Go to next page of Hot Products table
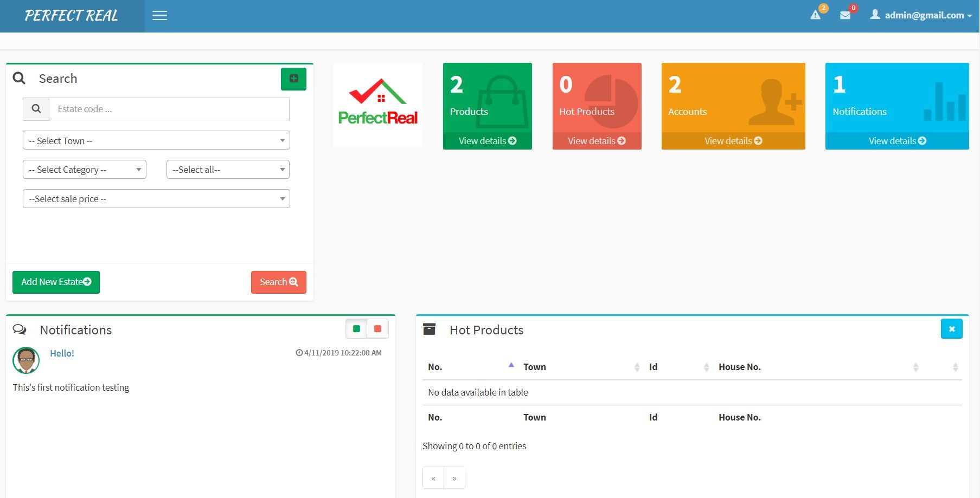The height and width of the screenshot is (498, 980). pos(454,478)
